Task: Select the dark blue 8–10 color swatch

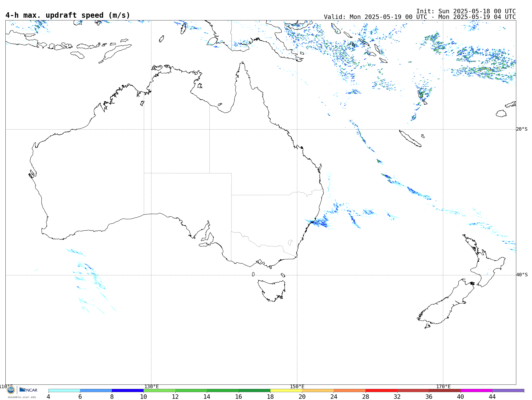Action: 128,391
